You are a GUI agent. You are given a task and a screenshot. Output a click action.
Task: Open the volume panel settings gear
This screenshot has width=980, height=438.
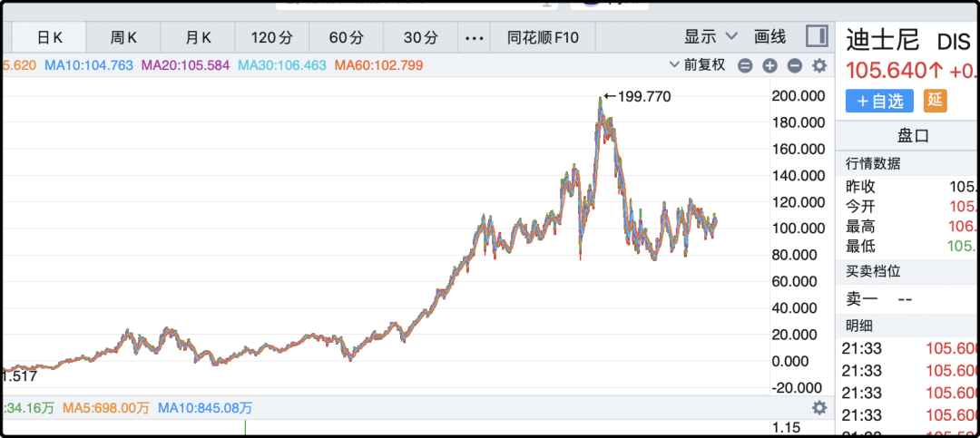tap(818, 409)
